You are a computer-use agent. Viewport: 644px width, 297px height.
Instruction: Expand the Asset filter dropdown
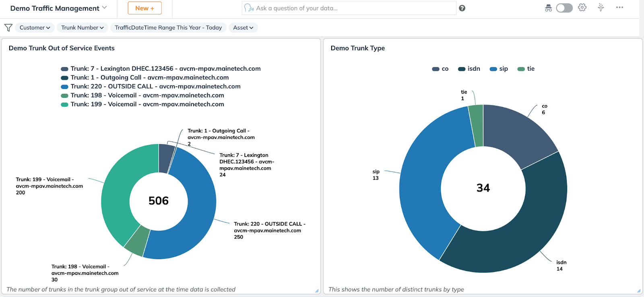[243, 27]
